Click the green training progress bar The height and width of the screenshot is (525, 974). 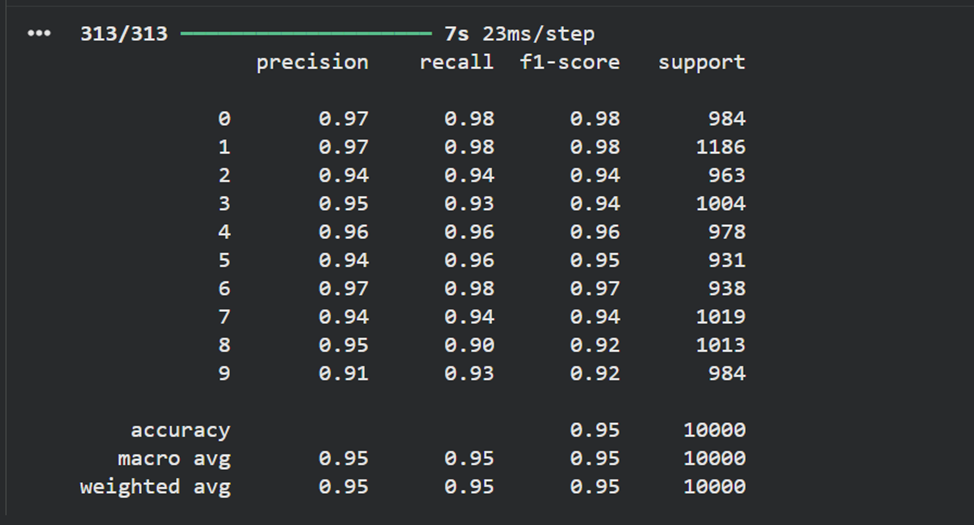coord(305,34)
